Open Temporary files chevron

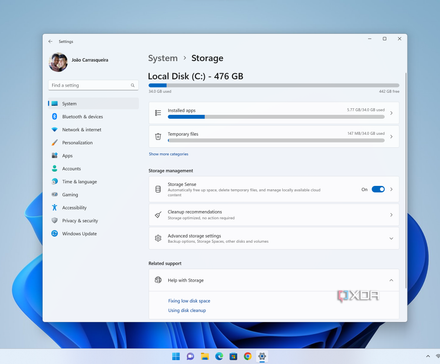391,136
